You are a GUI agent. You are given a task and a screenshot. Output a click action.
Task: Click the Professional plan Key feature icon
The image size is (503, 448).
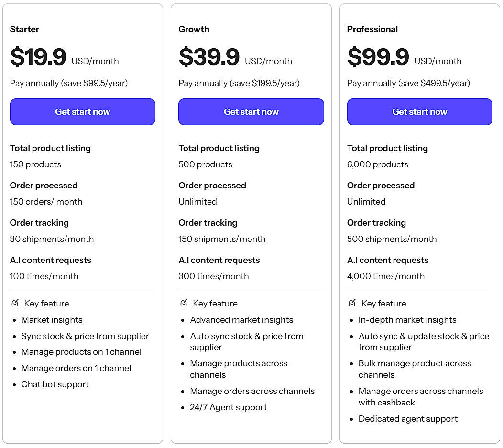pos(352,303)
